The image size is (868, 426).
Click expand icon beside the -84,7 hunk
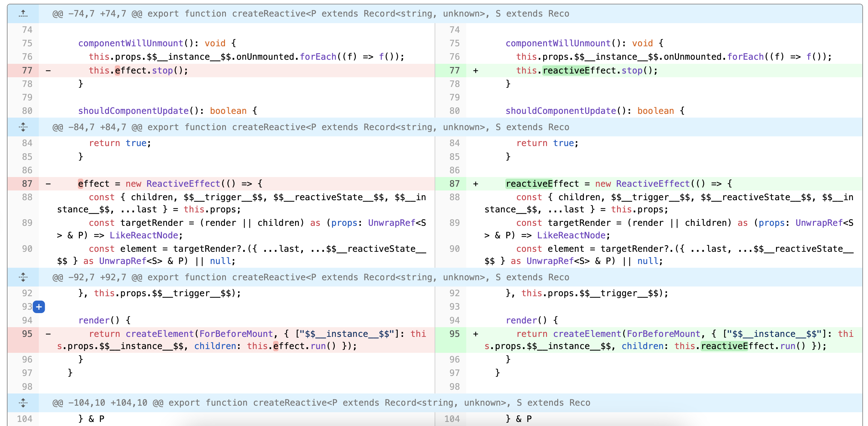[23, 127]
